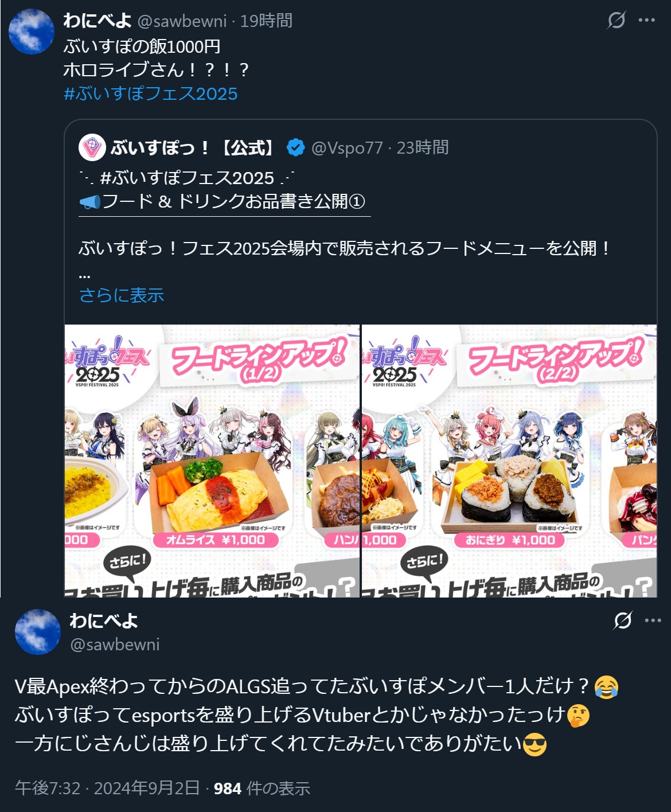
Task: Click the @sawbewni handle in the top tweet
Action: tap(182, 21)
